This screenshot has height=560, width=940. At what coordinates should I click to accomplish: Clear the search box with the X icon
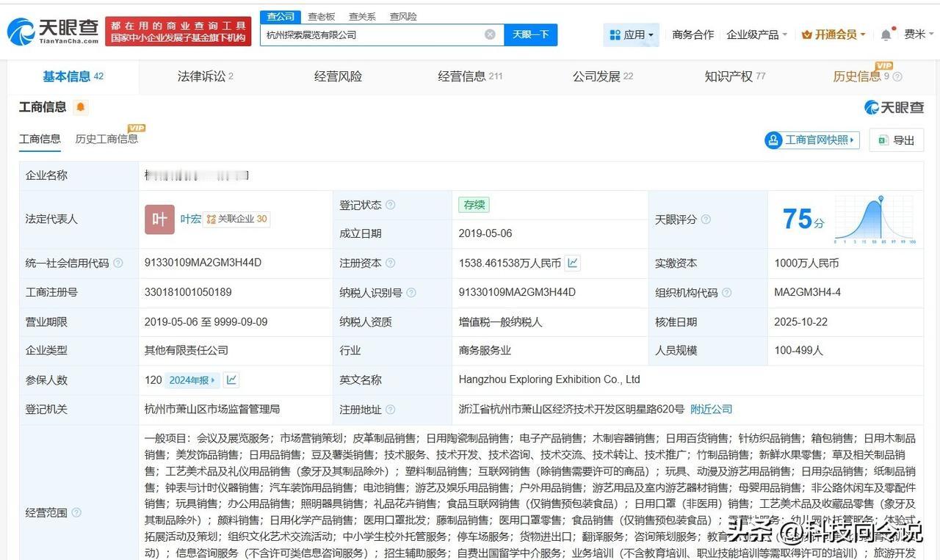tap(490, 34)
